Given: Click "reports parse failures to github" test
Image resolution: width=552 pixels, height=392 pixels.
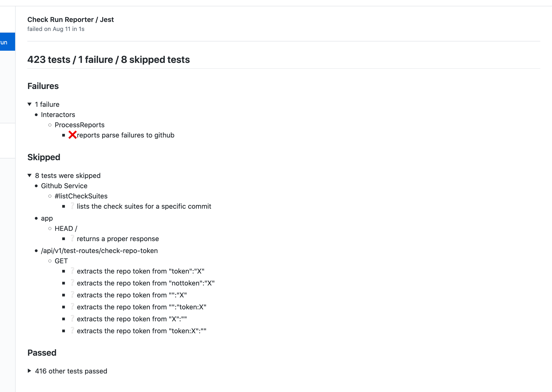Looking at the screenshot, I should (x=125, y=135).
